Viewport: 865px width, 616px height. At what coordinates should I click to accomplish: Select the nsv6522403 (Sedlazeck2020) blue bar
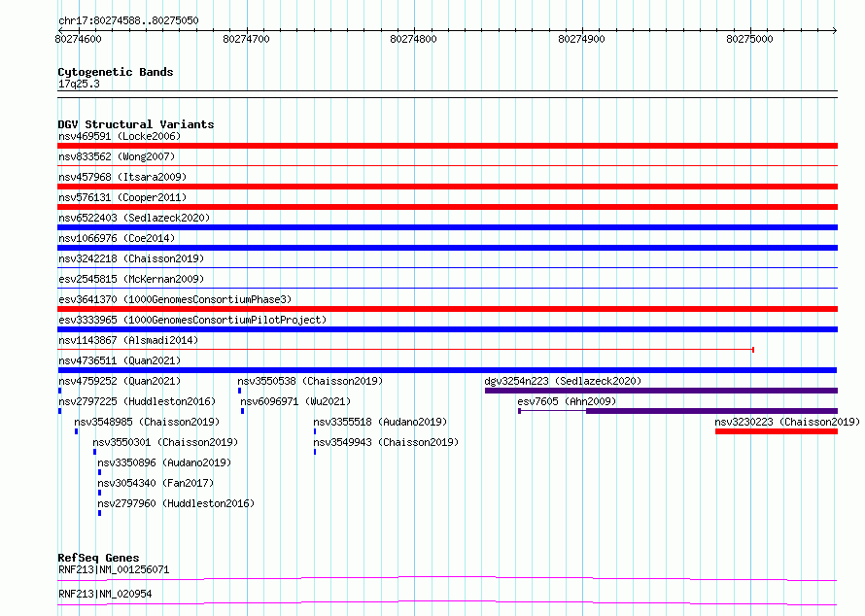click(447, 227)
